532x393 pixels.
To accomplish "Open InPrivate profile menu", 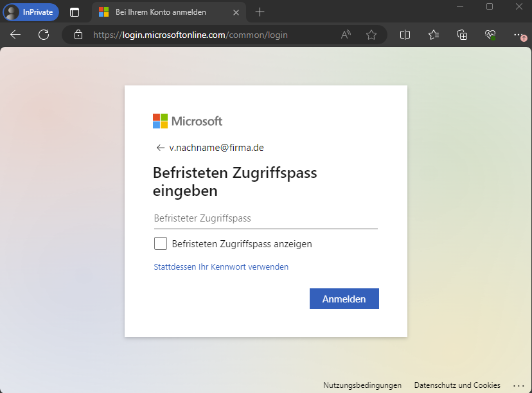I will pos(31,12).
